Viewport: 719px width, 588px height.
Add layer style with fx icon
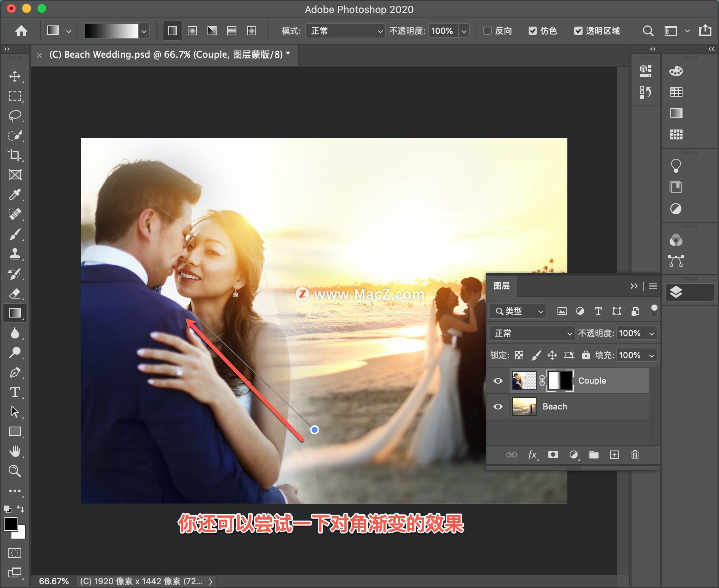pyautogui.click(x=532, y=455)
